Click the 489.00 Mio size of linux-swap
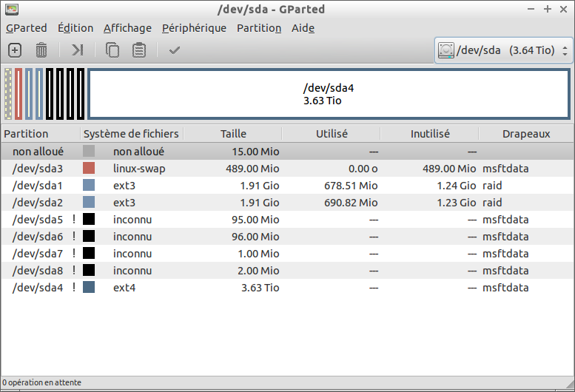Image resolution: width=575 pixels, height=392 pixels. 252,169
